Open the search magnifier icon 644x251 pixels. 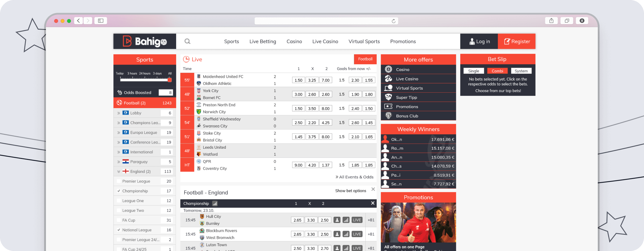coord(187,41)
